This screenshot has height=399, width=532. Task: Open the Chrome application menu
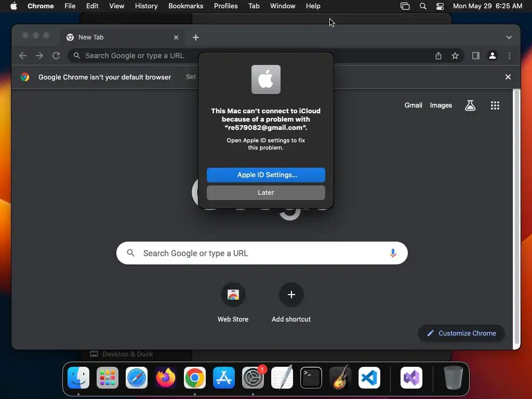point(41,6)
